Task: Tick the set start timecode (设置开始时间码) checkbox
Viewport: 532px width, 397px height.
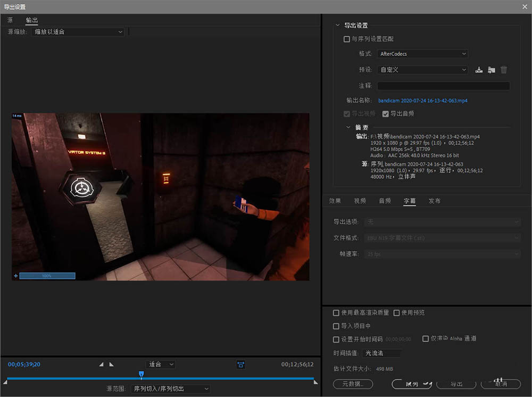Action: [336, 340]
